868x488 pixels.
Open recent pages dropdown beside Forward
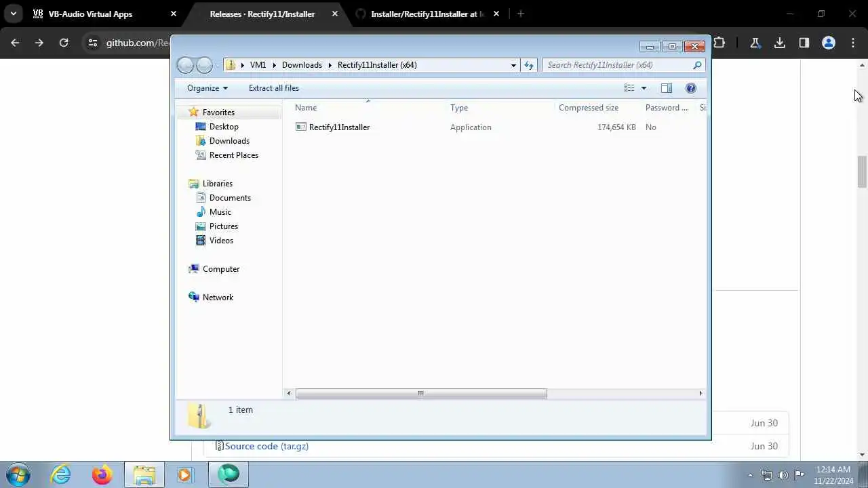(218, 65)
